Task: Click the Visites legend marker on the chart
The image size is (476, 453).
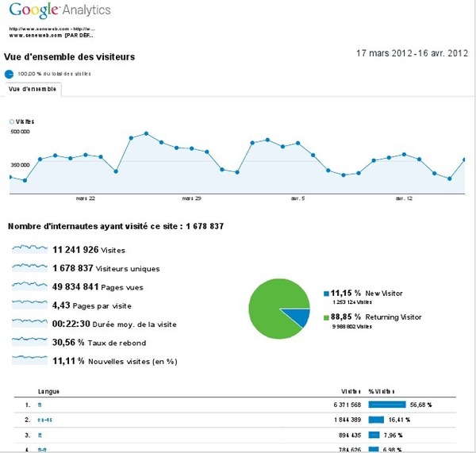Action: coord(12,121)
